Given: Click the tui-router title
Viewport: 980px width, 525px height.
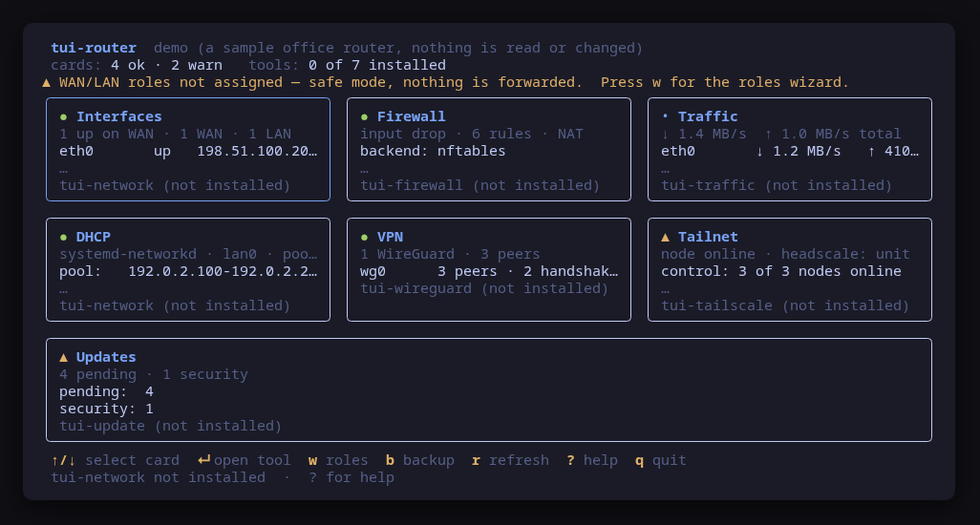Looking at the screenshot, I should 94,48.
